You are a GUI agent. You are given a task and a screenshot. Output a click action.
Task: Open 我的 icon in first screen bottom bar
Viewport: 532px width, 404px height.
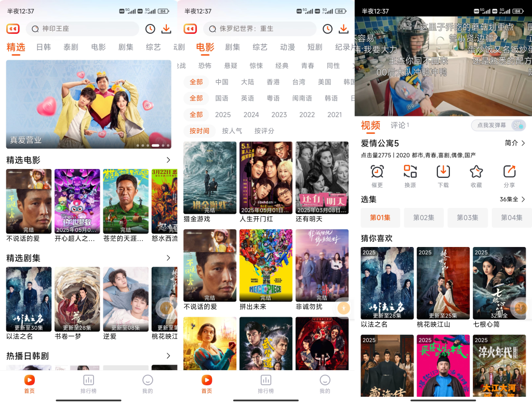coord(148,380)
